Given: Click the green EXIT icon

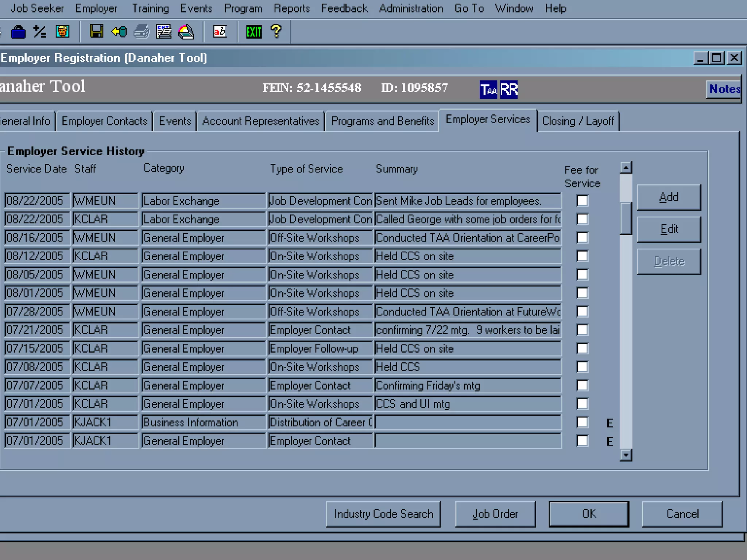Looking at the screenshot, I should click(x=253, y=32).
